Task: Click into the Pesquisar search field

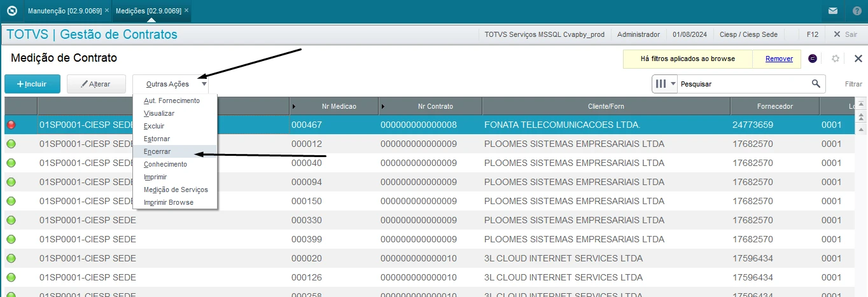Action: coord(741,84)
